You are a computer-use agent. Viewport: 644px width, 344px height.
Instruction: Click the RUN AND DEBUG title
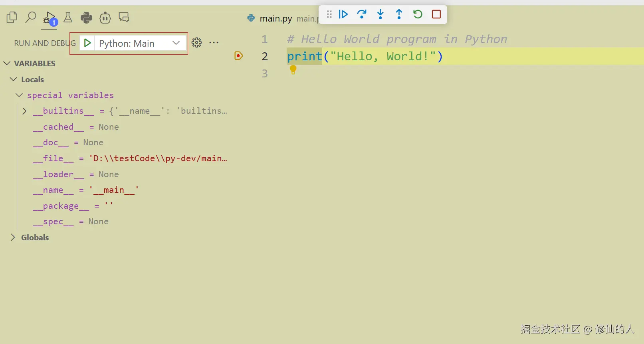(x=45, y=43)
